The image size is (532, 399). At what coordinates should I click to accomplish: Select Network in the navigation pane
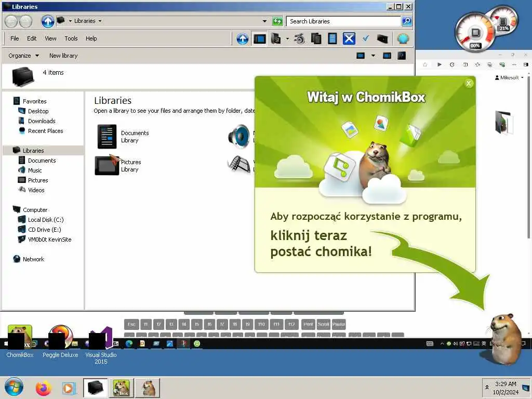coord(33,259)
